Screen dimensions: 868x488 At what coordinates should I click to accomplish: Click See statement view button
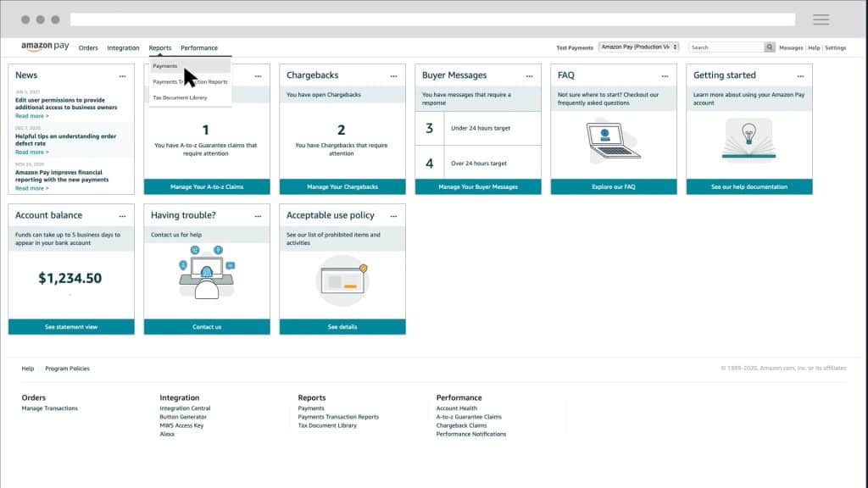71,327
